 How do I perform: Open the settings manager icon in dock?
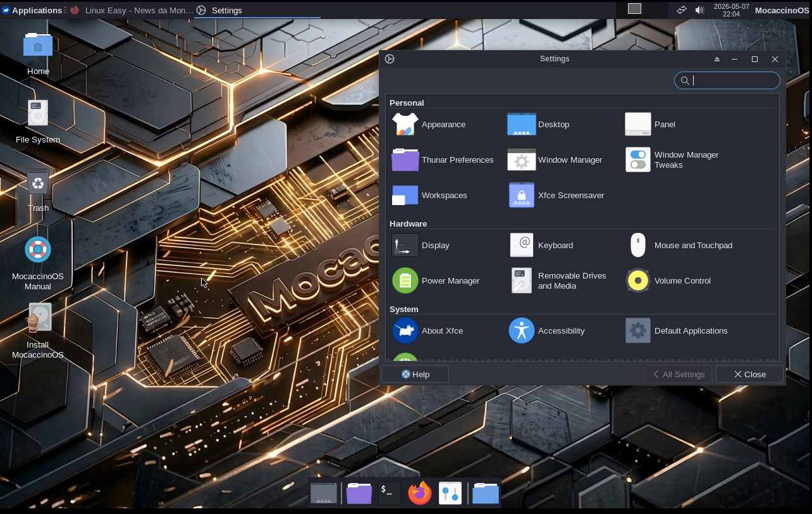tap(450, 492)
